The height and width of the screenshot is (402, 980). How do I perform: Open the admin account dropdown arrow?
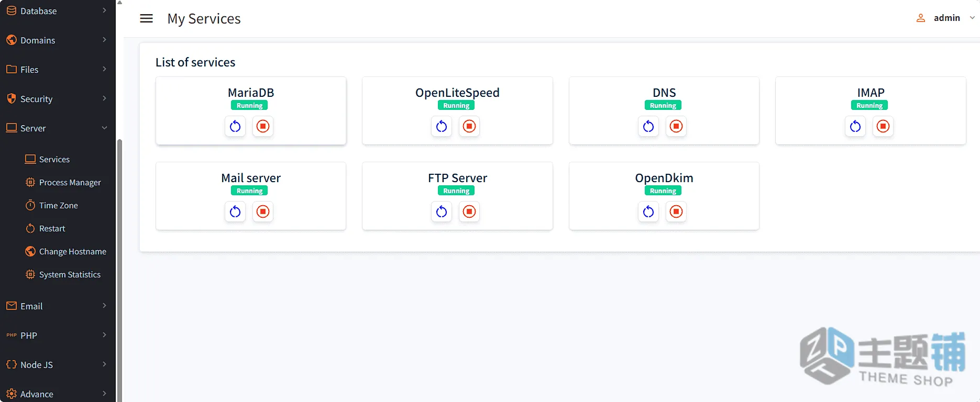coord(972,18)
